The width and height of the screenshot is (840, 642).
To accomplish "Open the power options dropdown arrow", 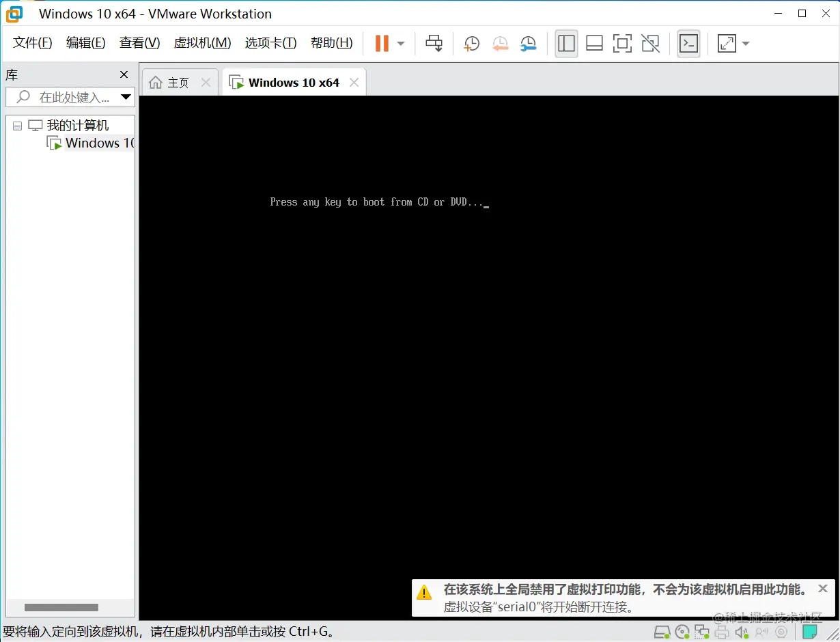I will coord(401,44).
